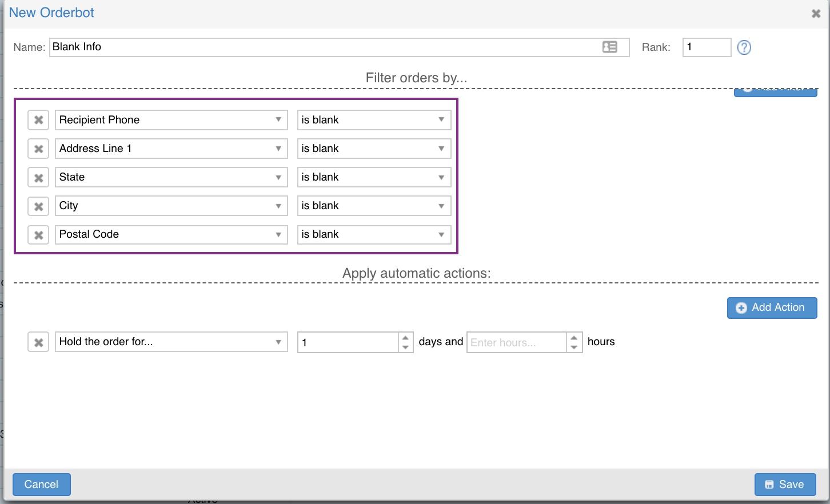Open the Recipient Phone field dropdown

[171, 120]
